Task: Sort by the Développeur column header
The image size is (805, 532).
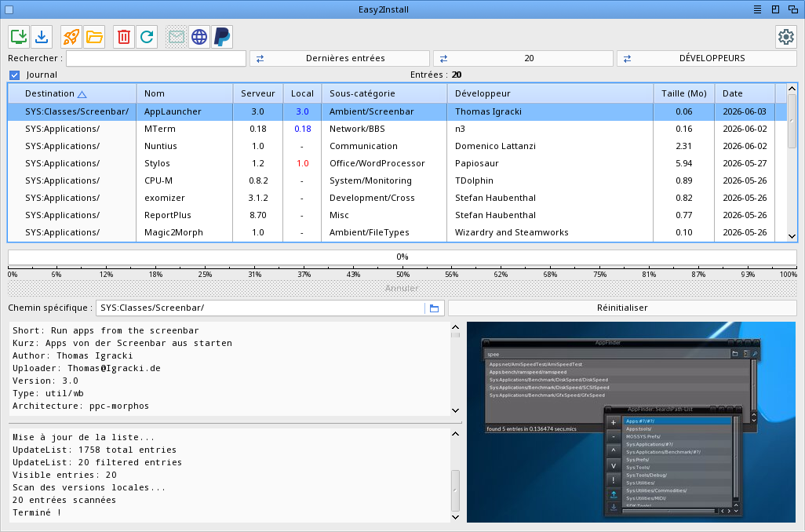Action: (x=550, y=93)
